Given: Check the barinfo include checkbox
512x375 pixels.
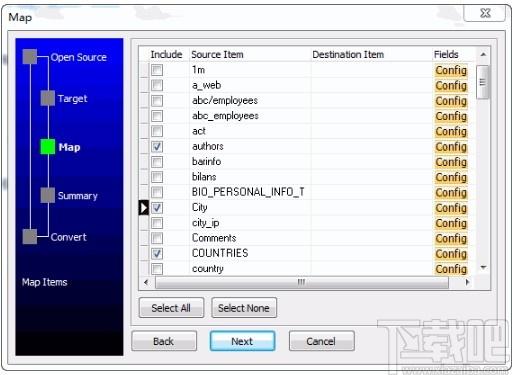Looking at the screenshot, I should coord(157,162).
